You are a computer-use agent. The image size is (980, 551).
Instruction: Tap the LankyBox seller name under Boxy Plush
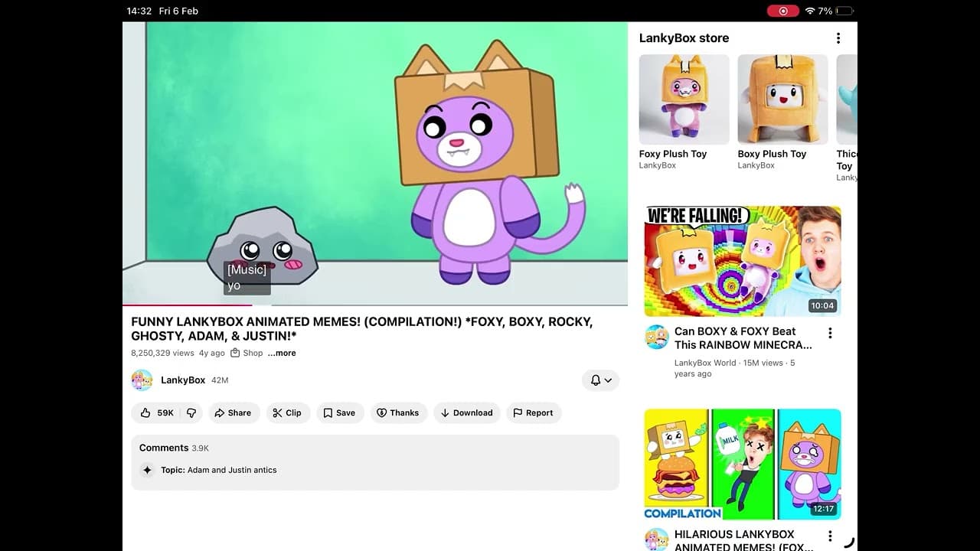(x=756, y=165)
